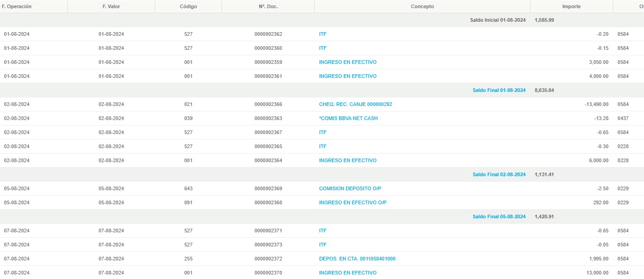Open INGRESO EN EFECTIVO for 4,000.00
Image resolution: width=644 pixels, height=279 pixels.
(x=348, y=76)
